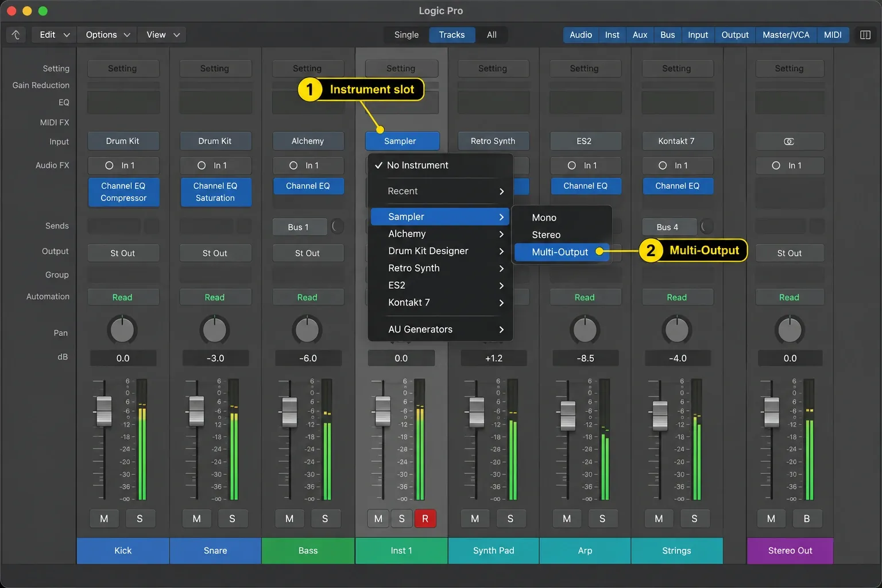The image size is (882, 588).
Task: Expand the Recent submenu
Action: pyautogui.click(x=440, y=191)
